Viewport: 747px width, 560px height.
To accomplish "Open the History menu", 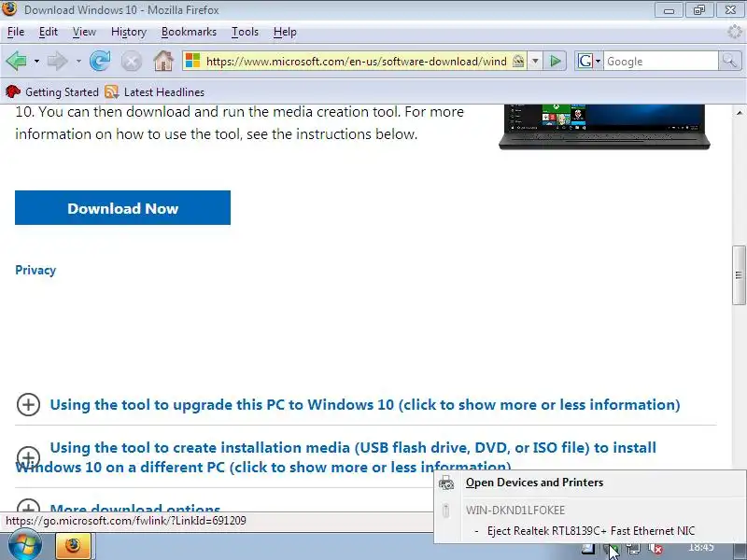I will coord(129,32).
